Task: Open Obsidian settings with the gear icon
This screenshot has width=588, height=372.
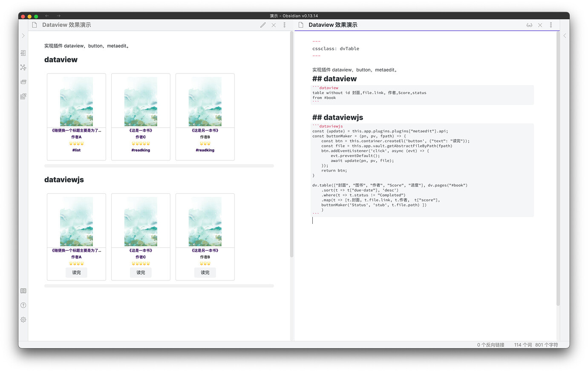Action: (23, 319)
